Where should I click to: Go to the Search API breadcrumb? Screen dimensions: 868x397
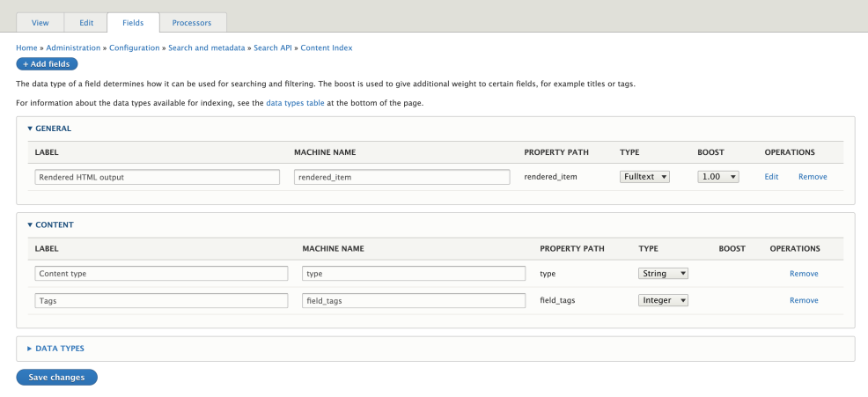coord(272,48)
